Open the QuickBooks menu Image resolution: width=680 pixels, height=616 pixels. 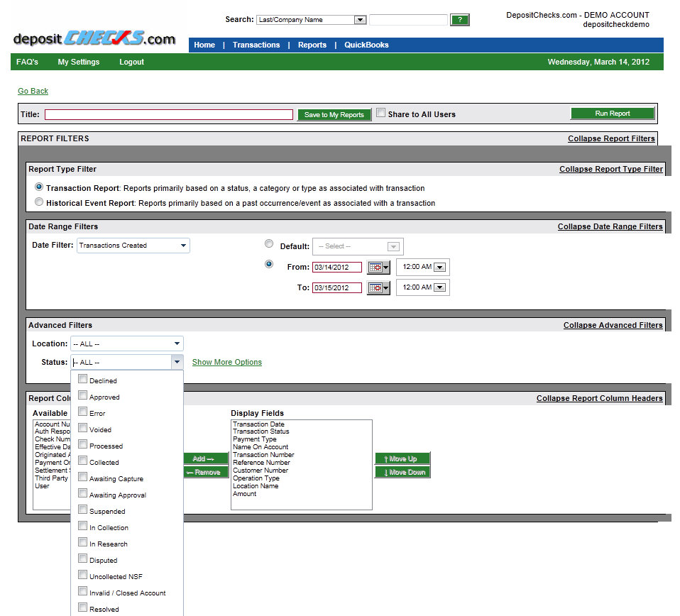[366, 45]
